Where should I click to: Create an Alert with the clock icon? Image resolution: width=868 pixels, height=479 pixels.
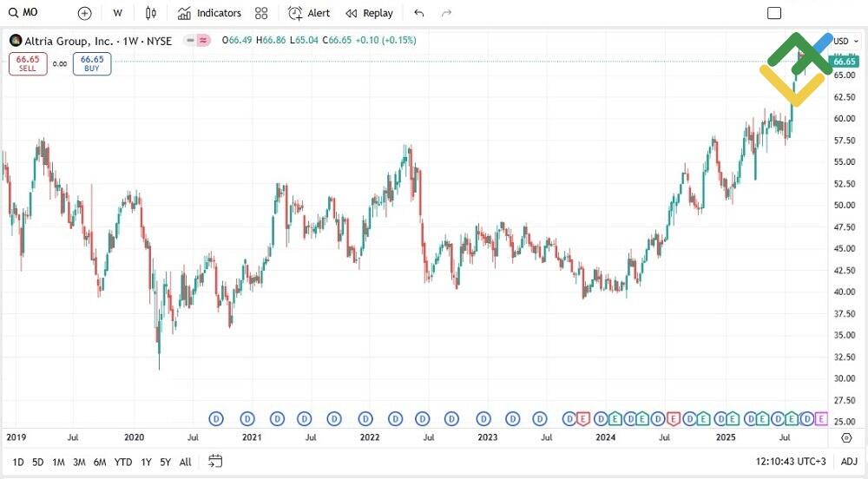(x=309, y=13)
